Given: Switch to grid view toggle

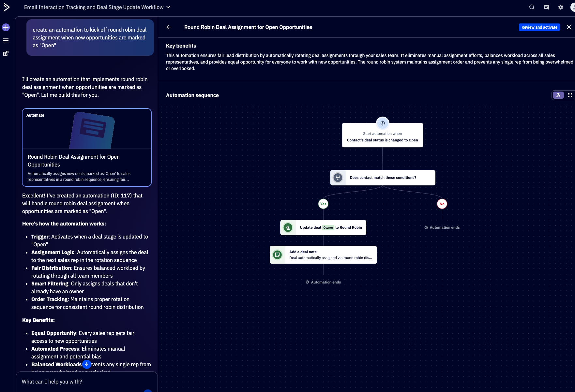Looking at the screenshot, I should tap(570, 95).
